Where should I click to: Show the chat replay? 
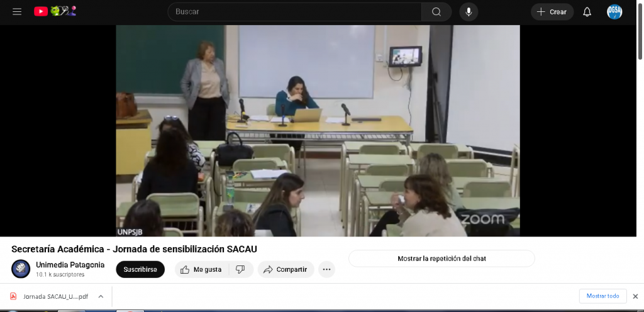[x=441, y=259]
